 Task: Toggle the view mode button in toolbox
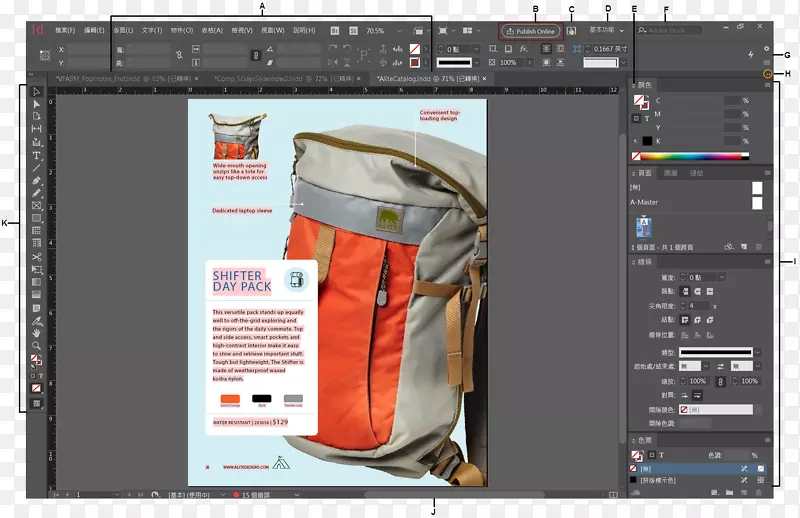[36, 404]
